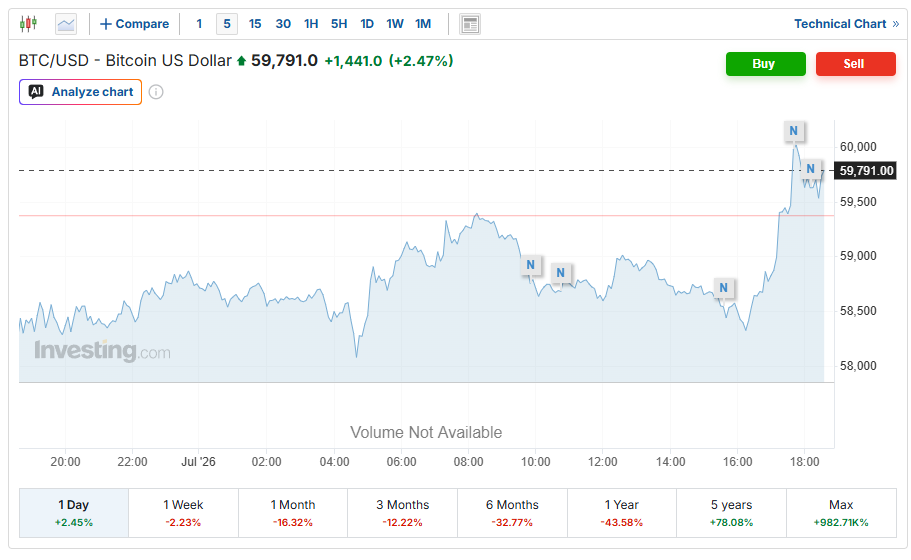Open the Technical Chart link
Image resolution: width=911 pixels, height=560 pixels.
[846, 24]
